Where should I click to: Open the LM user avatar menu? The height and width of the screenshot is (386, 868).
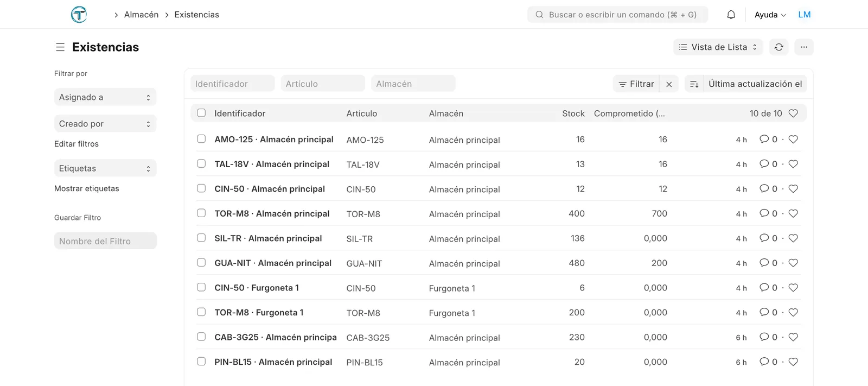[805, 15]
